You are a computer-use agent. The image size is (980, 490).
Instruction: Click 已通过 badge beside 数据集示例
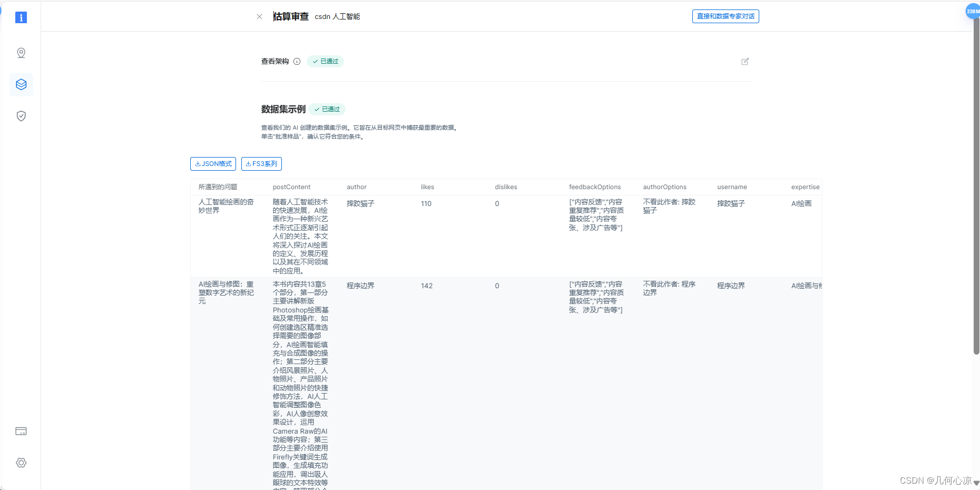pos(327,109)
